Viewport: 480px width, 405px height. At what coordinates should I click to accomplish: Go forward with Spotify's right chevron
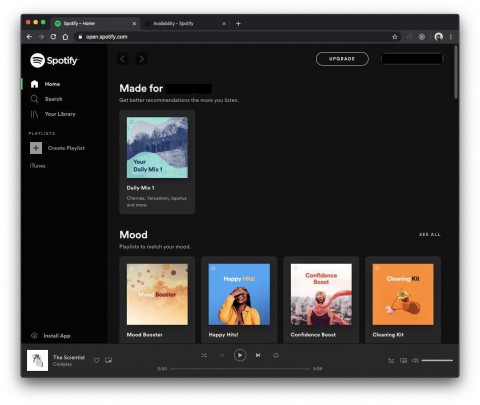point(141,59)
